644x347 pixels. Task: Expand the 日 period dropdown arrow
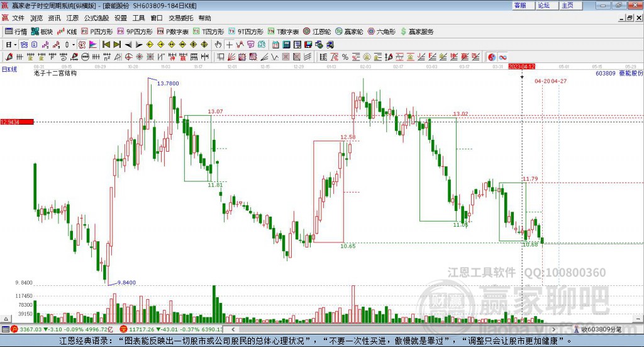(x=15, y=45)
